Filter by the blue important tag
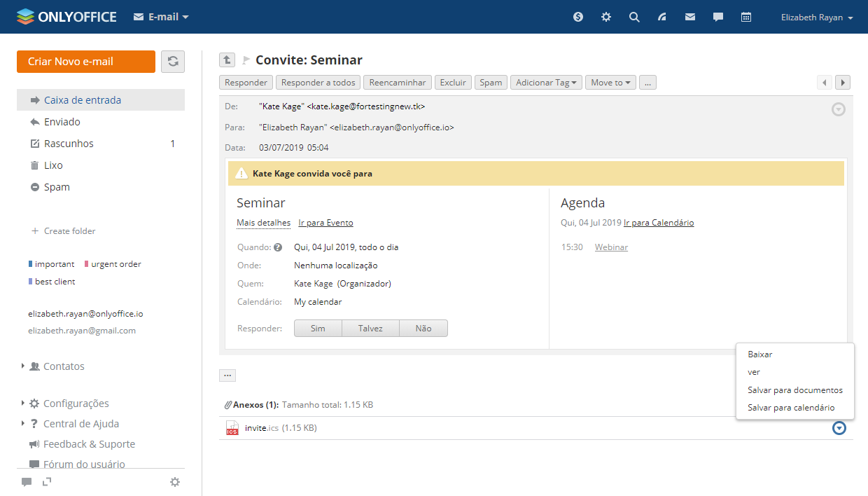Image resolution: width=868 pixels, height=496 pixels. 52,264
